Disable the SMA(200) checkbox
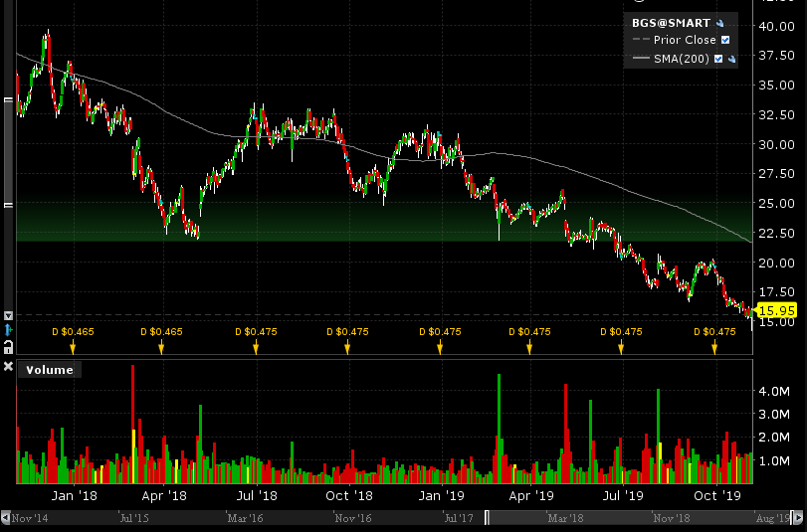This screenshot has height=532, width=807. pyautogui.click(x=718, y=59)
